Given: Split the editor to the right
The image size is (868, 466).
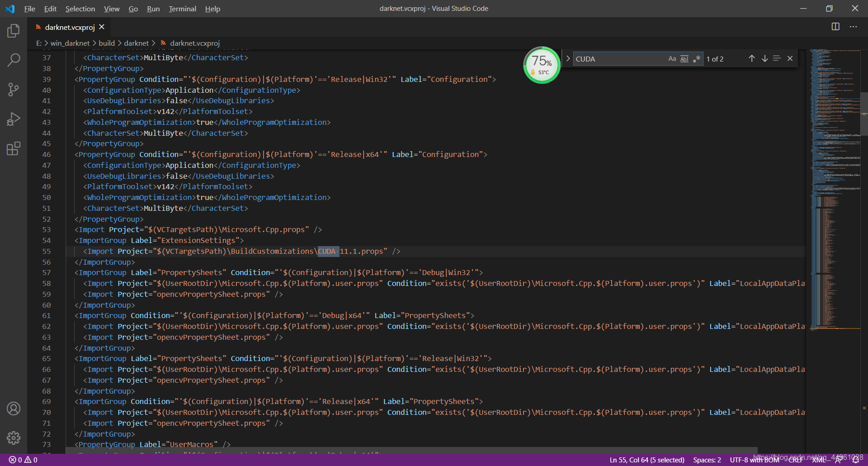Looking at the screenshot, I should [835, 27].
